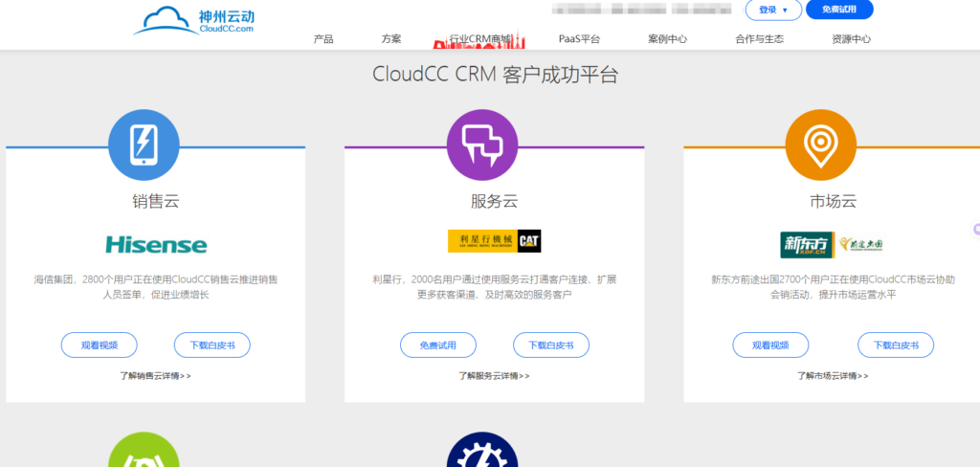980x467 pixels.
Task: Click 免费试用 under 服务云
Action: pyautogui.click(x=438, y=345)
